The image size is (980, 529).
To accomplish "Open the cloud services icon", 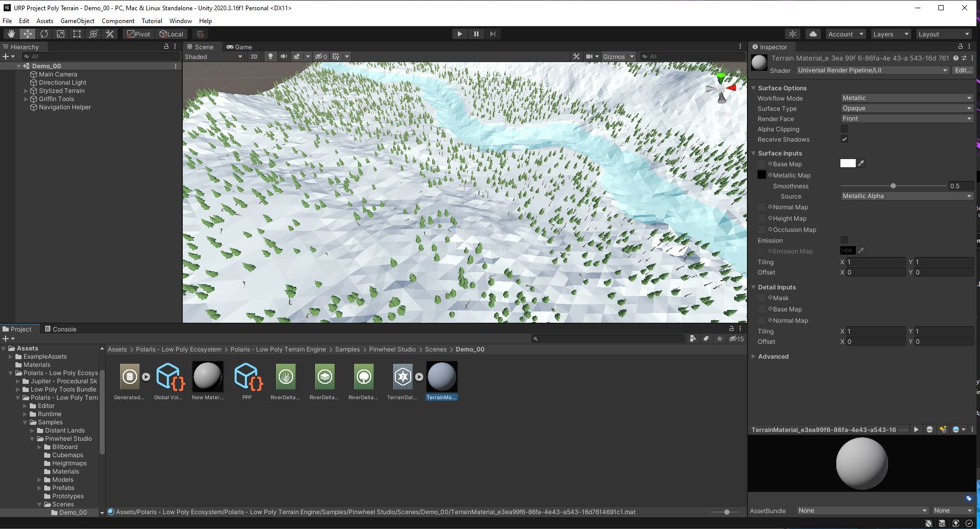I will (x=813, y=34).
